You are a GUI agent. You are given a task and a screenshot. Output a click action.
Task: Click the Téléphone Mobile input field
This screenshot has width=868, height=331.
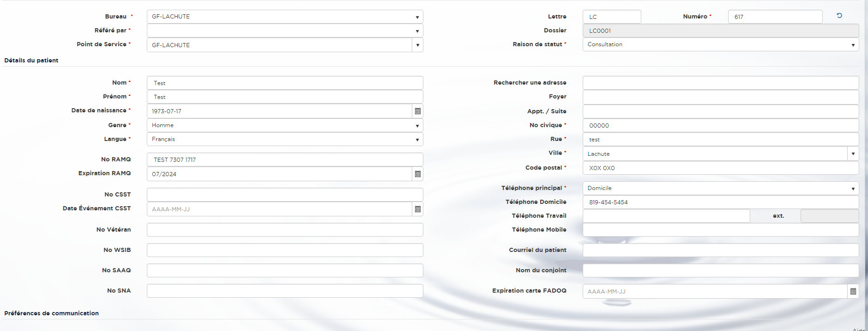pos(720,230)
